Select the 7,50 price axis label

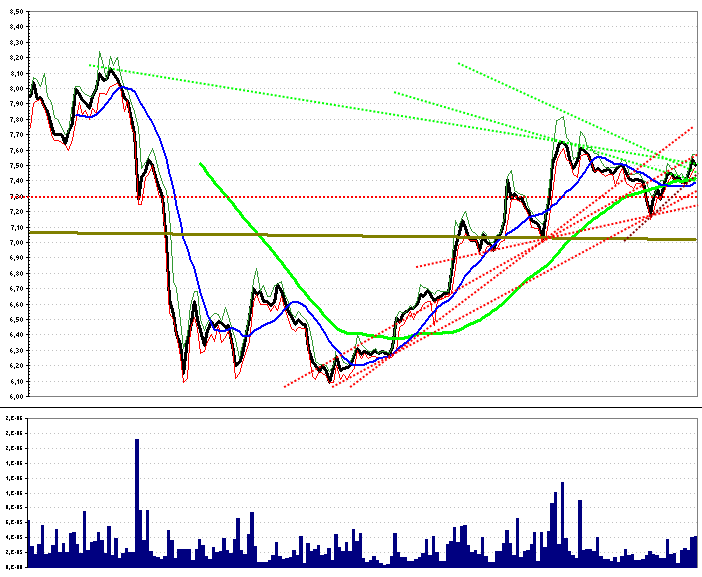pos(16,166)
